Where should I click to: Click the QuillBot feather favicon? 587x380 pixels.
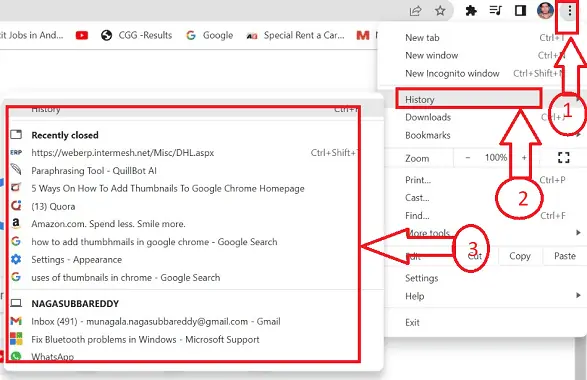point(16,169)
